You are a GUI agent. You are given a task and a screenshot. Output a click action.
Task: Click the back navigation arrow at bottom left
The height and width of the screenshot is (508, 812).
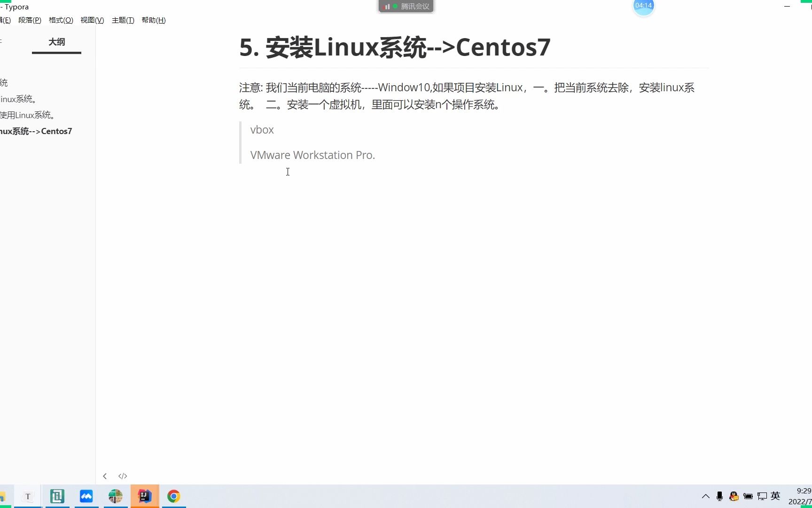pos(105,476)
